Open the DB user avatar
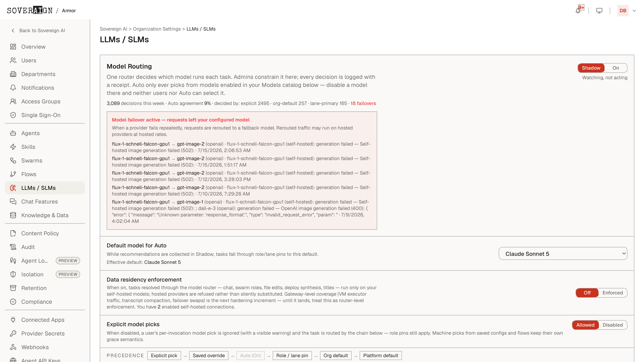 [623, 11]
